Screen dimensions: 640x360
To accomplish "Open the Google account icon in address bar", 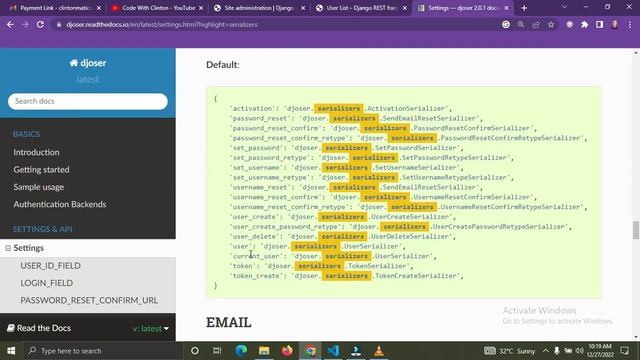I will pyautogui.click(x=506, y=24).
